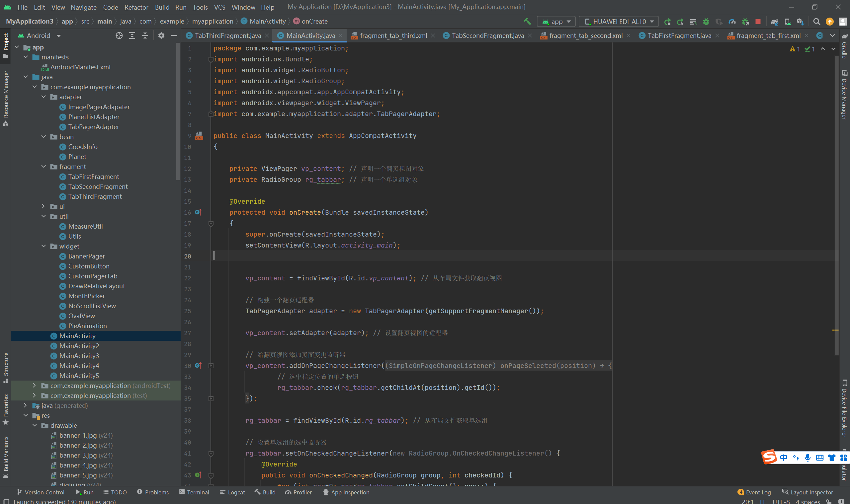Click the Search Everywhere magnifier icon
850x504 pixels.
pos(816,21)
